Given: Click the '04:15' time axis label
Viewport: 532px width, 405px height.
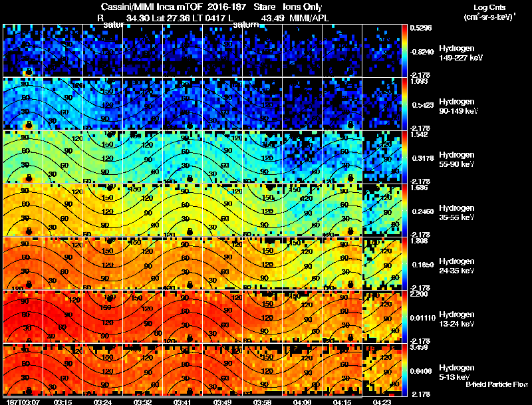Looking at the screenshot, I should [x=342, y=402].
